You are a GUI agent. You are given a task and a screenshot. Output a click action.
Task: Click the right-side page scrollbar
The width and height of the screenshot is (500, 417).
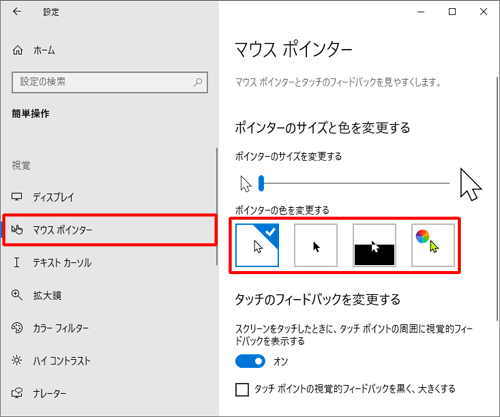point(497,199)
